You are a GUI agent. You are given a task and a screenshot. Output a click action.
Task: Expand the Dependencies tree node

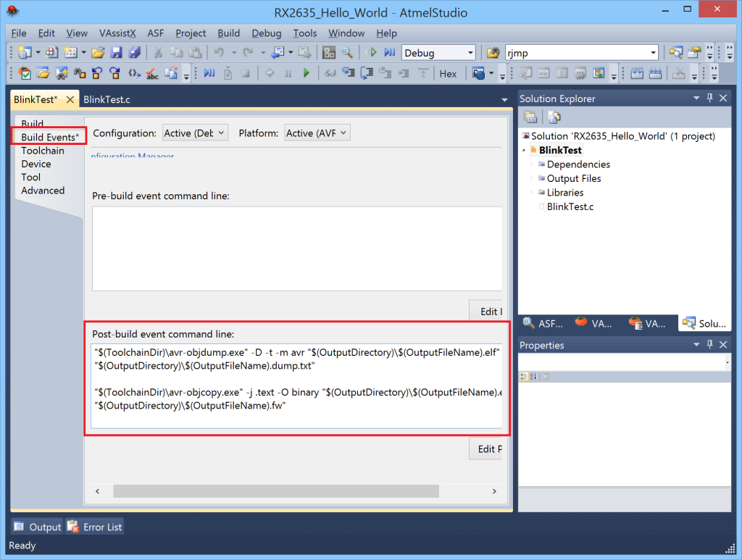[x=532, y=164]
